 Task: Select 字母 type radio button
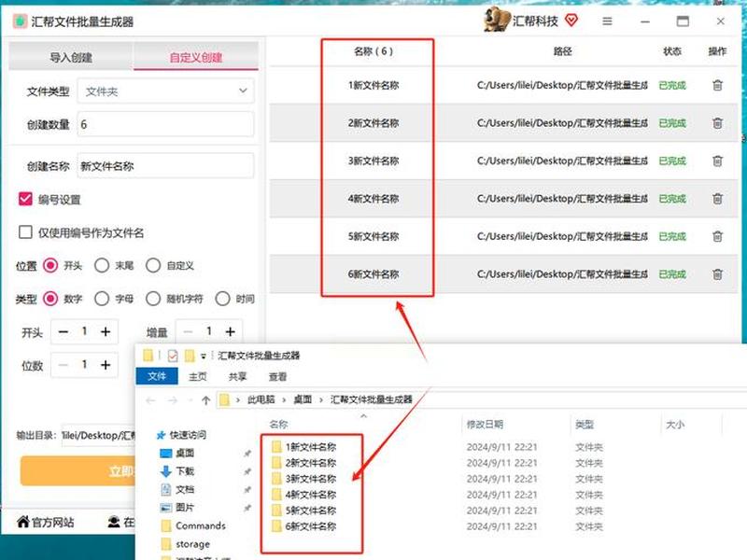(x=102, y=299)
